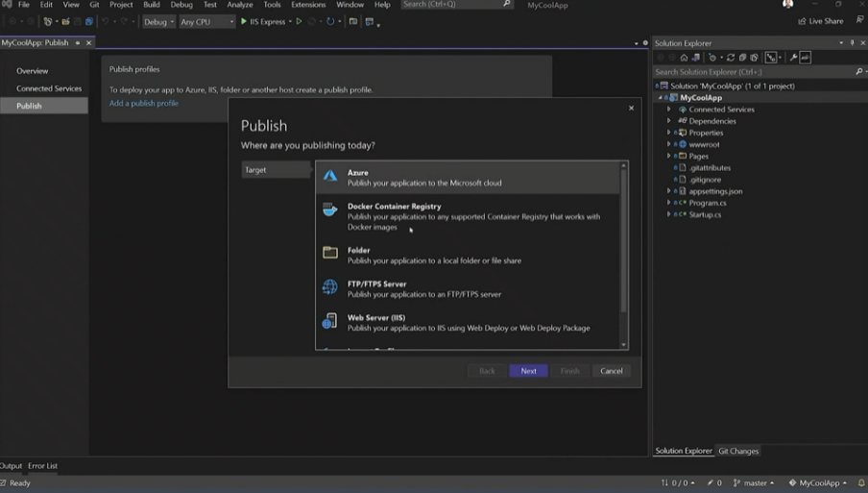Click the green IIS Express run arrow

pyautogui.click(x=244, y=21)
